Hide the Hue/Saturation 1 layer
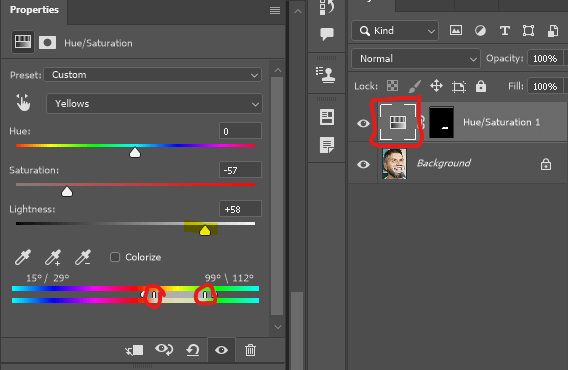The height and width of the screenshot is (370, 568). pyautogui.click(x=363, y=123)
